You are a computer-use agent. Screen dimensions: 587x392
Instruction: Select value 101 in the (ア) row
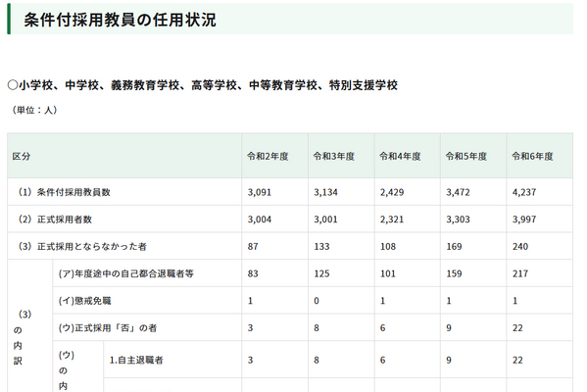tap(388, 273)
